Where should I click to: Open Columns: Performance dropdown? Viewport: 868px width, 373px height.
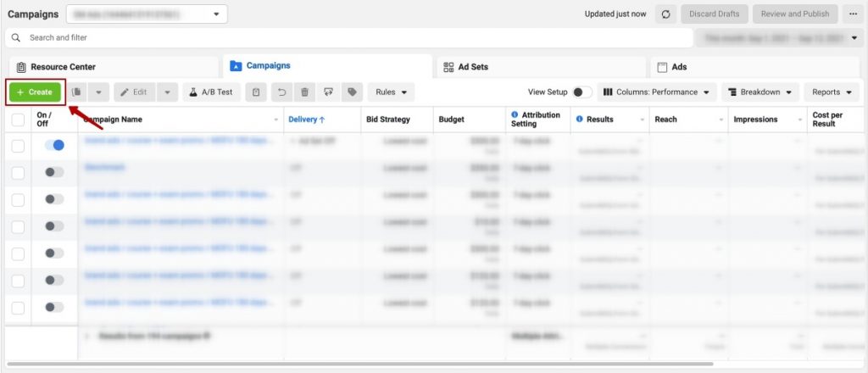[657, 92]
